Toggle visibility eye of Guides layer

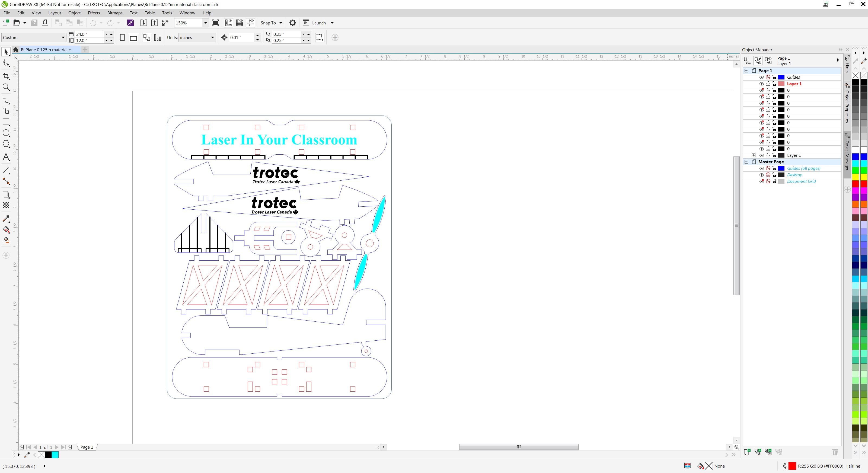pos(761,77)
